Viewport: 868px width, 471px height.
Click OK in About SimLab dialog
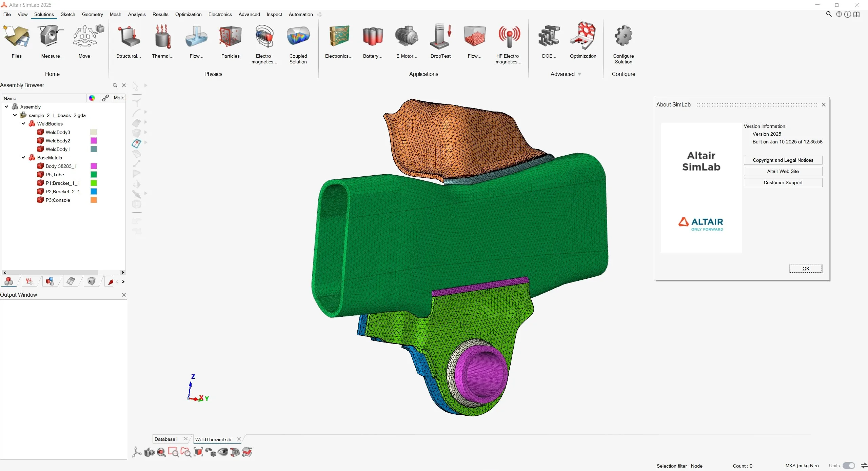(x=806, y=269)
